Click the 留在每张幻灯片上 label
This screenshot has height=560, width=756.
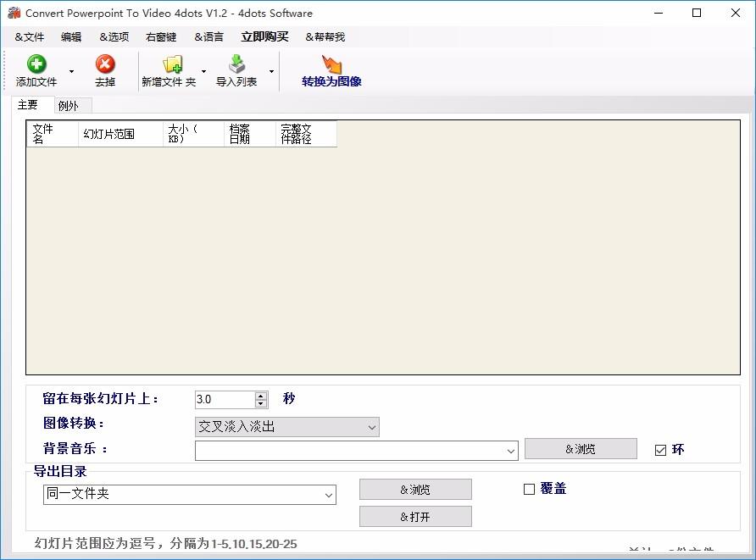pos(100,398)
